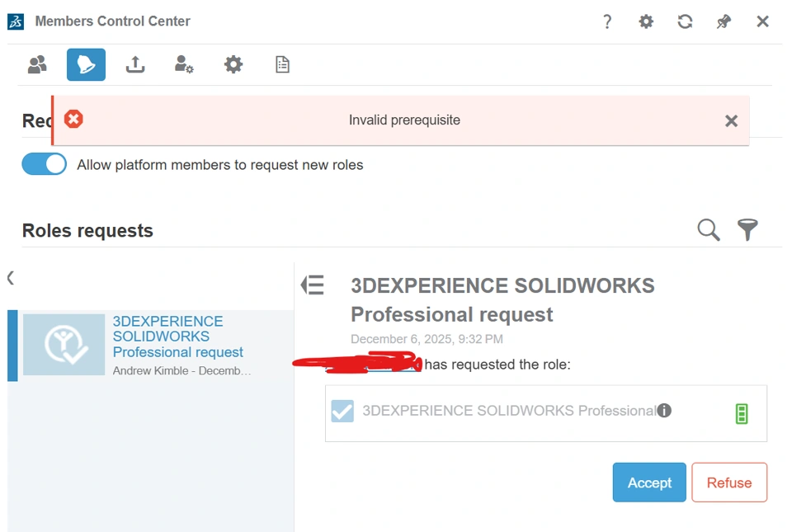Open the document report tab icon
Screen dimensions: 792x532
282,64
